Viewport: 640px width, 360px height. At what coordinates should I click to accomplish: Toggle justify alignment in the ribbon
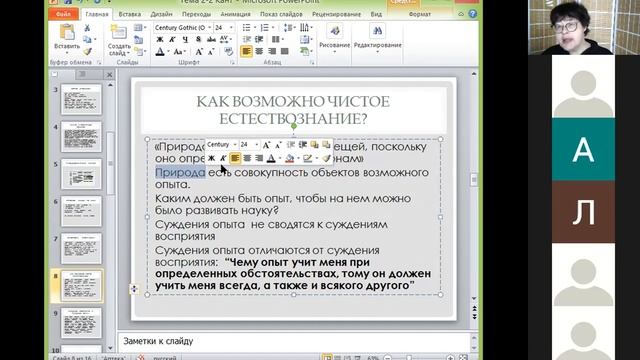click(284, 51)
